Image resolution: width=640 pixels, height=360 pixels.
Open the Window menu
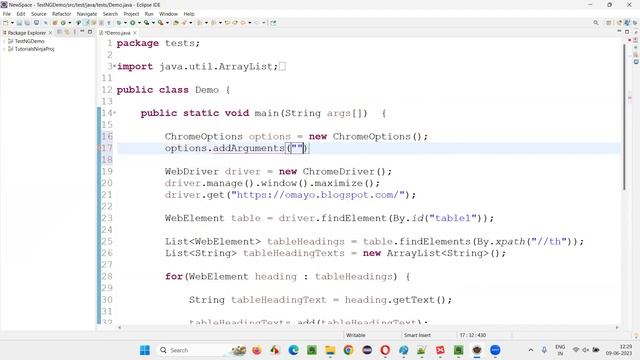168,14
